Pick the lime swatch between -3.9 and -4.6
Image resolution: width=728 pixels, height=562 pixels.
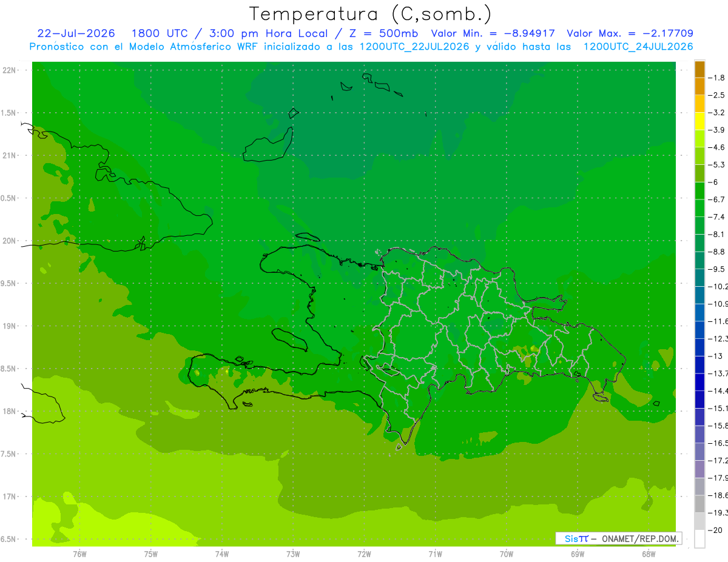(x=699, y=139)
